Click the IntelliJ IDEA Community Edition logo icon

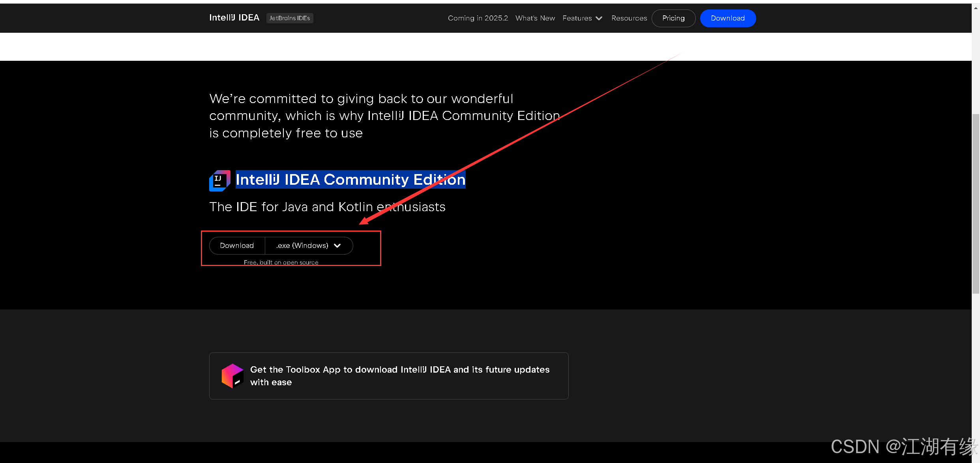pyautogui.click(x=220, y=180)
